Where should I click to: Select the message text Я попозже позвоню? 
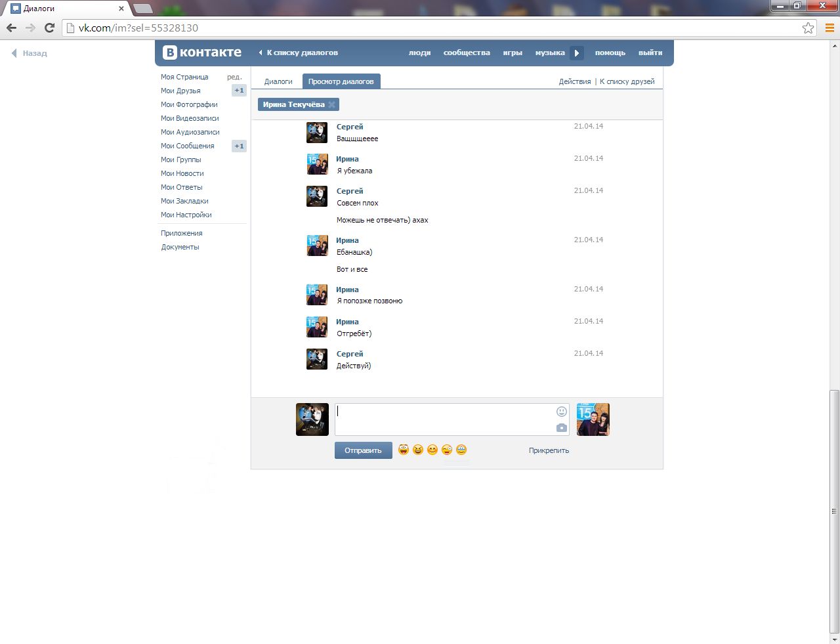369,301
